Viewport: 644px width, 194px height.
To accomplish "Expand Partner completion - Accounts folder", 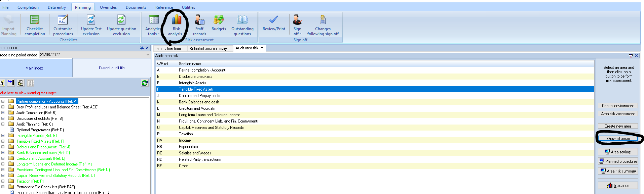I will (3, 101).
